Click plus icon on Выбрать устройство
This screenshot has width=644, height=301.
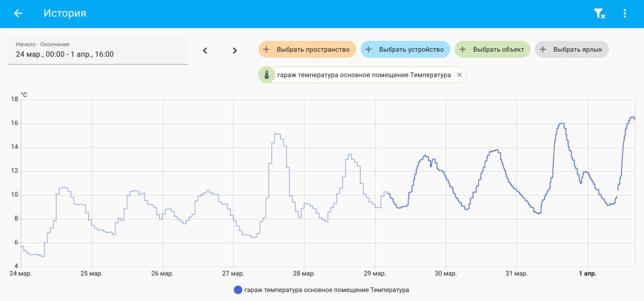pyautogui.click(x=368, y=49)
